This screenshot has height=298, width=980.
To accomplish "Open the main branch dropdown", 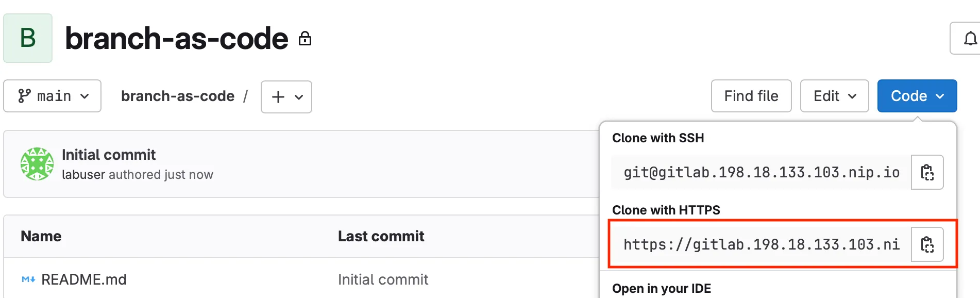I will [x=52, y=96].
